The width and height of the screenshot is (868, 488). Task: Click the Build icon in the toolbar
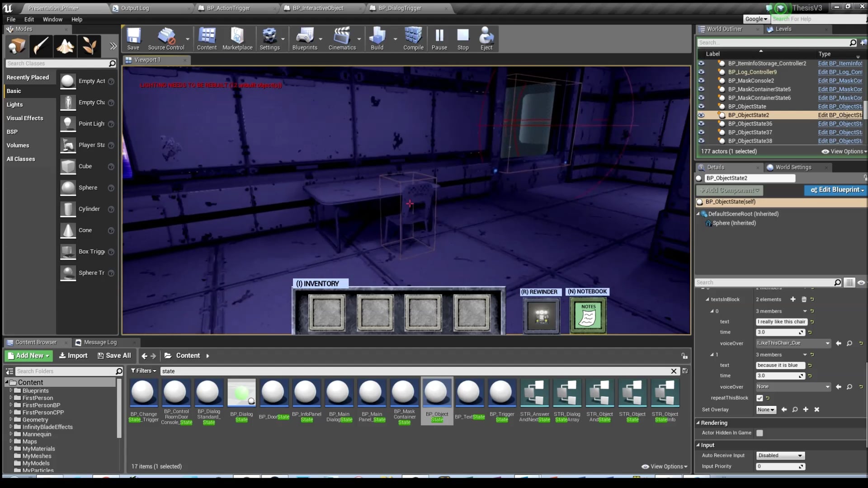click(377, 39)
